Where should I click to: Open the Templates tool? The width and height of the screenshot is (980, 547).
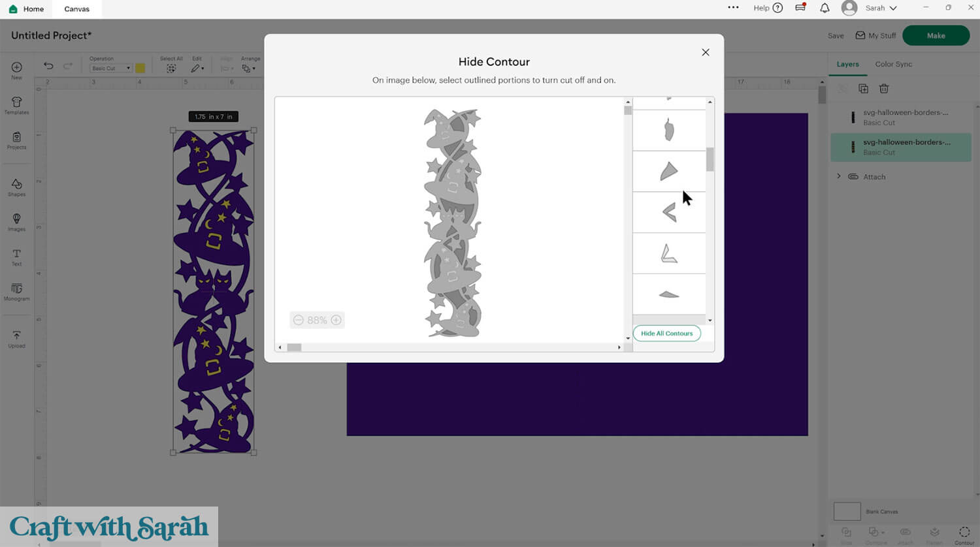point(16,106)
